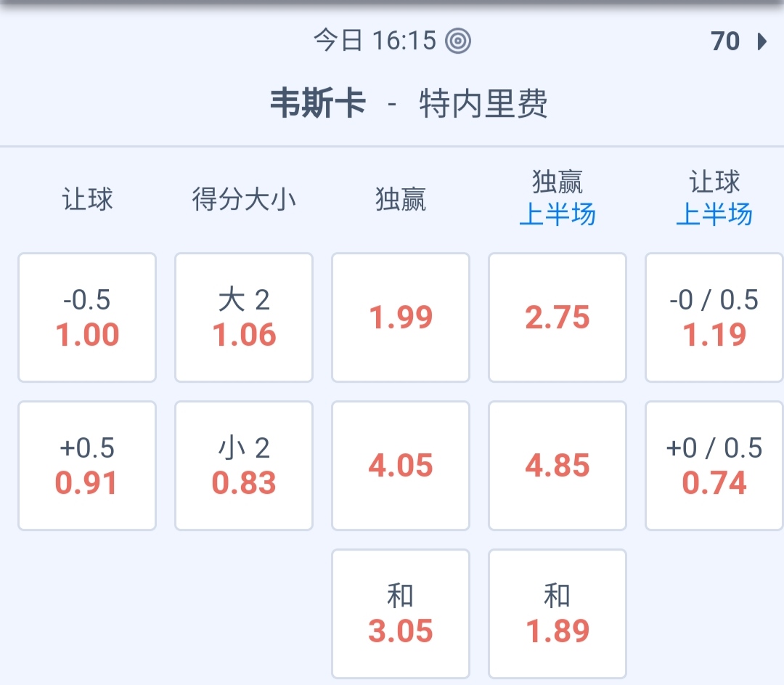Click the live target icon beside 16:15
The height and width of the screenshot is (685, 784).
(x=458, y=41)
